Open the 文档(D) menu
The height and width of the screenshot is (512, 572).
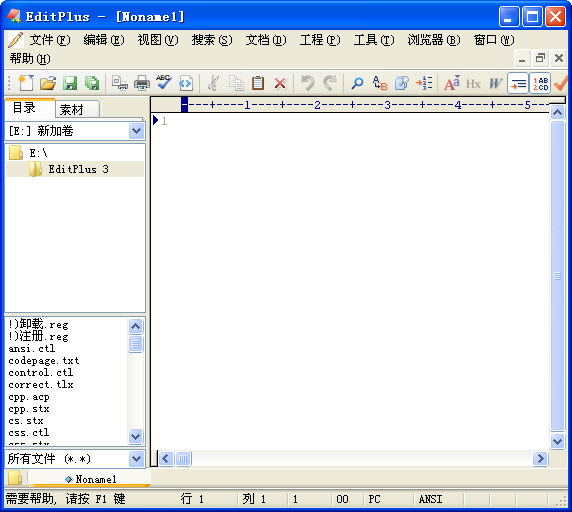click(x=266, y=40)
